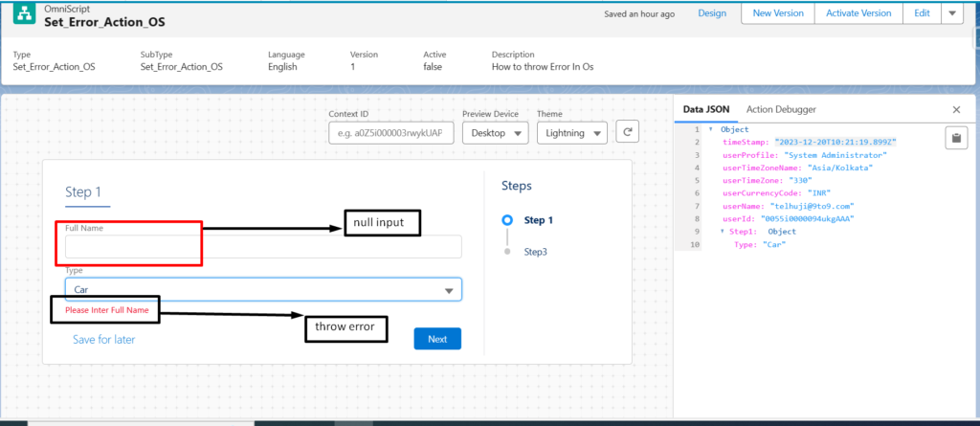Click the timeStamp value in Data JSON
The image size is (980, 426).
click(x=835, y=143)
